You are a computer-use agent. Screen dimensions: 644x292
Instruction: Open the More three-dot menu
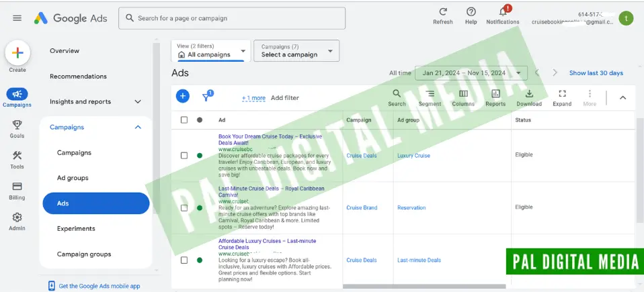(590, 94)
